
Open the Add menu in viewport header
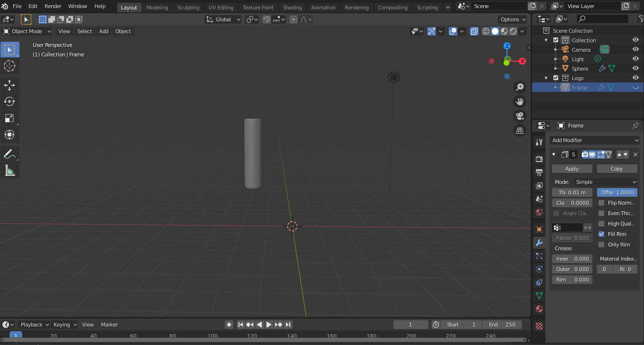[103, 31]
